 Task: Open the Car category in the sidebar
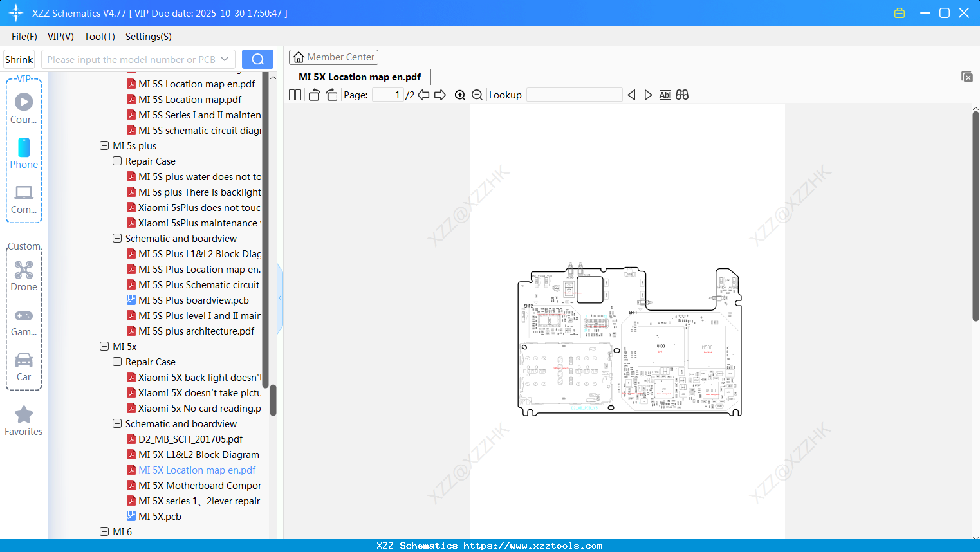coord(23,366)
